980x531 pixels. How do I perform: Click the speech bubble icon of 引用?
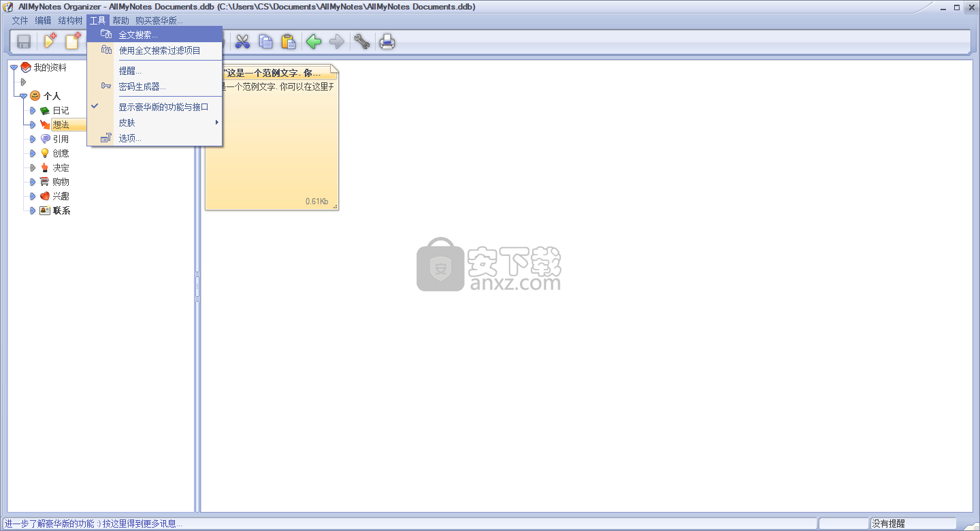45,139
